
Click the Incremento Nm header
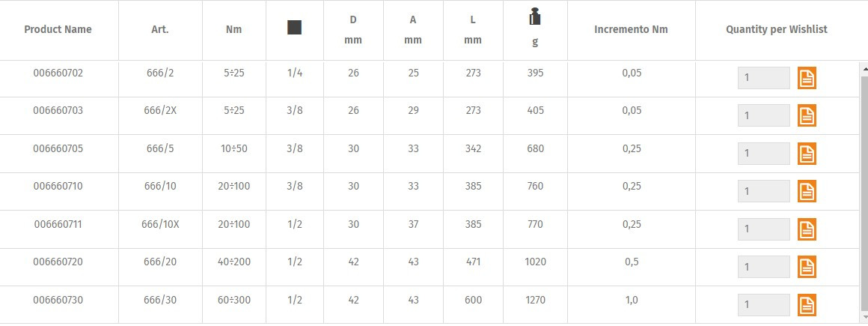pos(631,29)
